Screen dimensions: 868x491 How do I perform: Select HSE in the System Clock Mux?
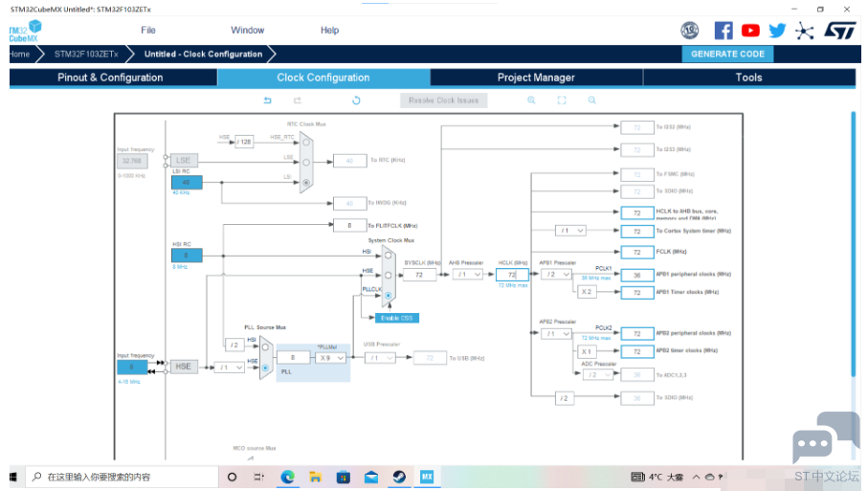pos(388,275)
